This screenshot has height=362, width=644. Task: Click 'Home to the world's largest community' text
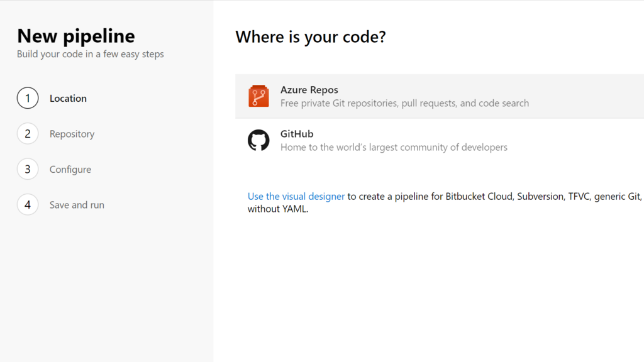coord(394,147)
